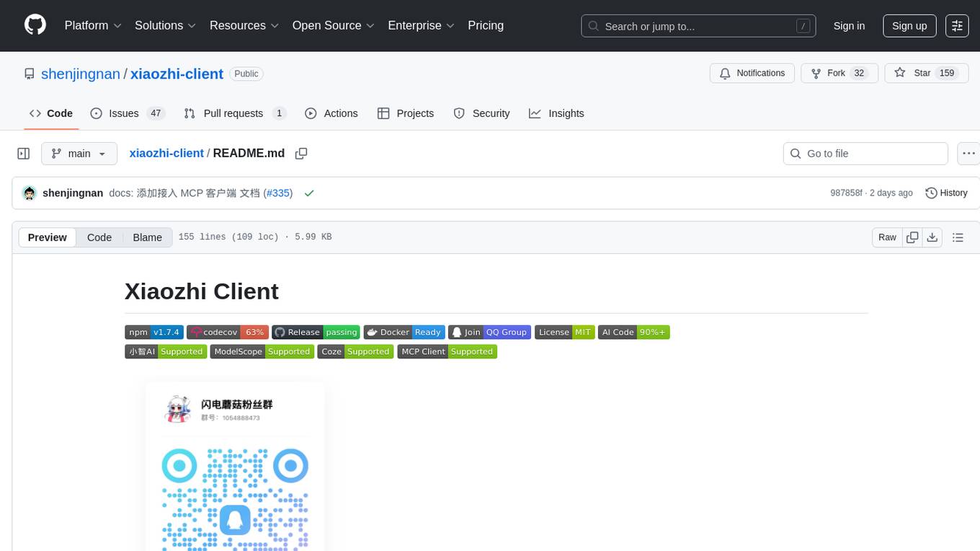Expand the Resources menu
The image size is (980, 551).
244,25
